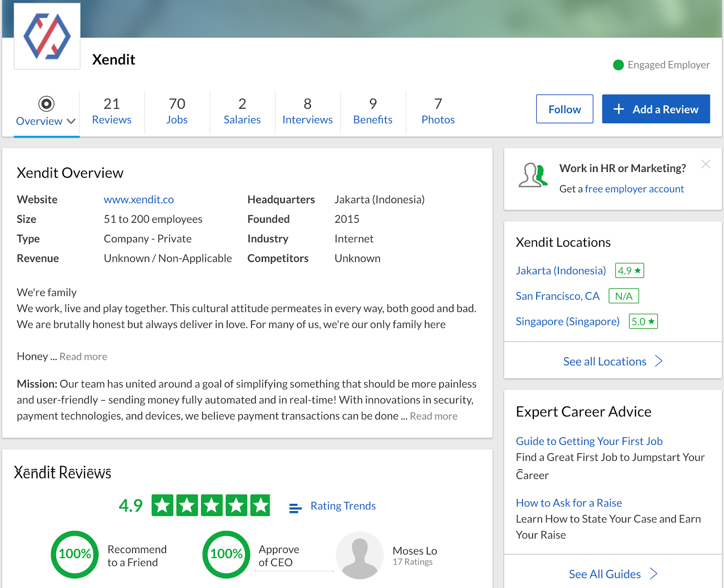Click the Xendit Overview heading

tap(70, 173)
